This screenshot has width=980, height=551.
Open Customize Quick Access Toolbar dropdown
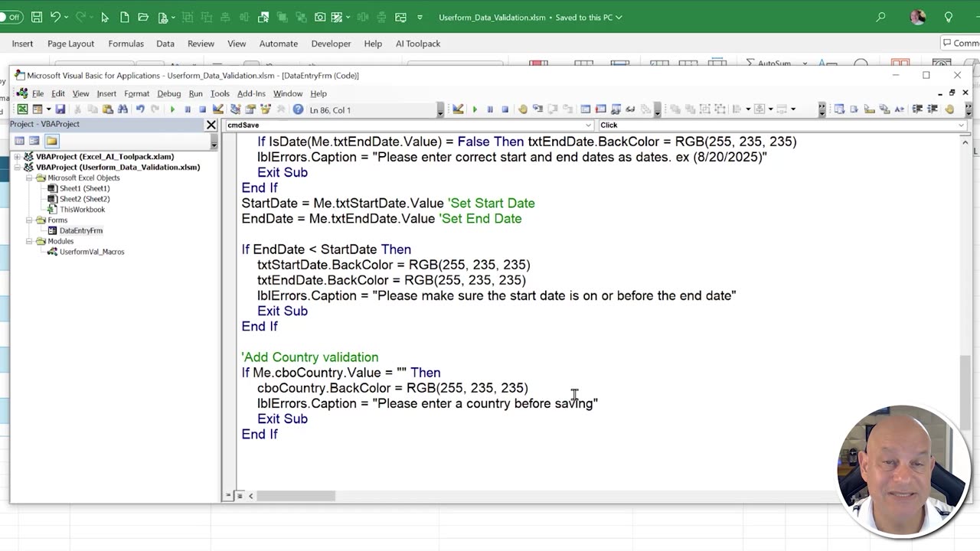pyautogui.click(x=420, y=17)
